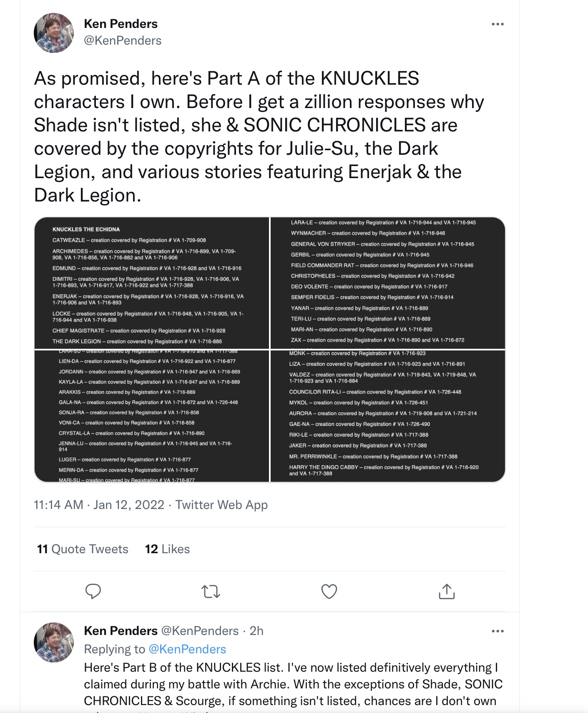Open Ken Penders' avatar on the reply
The height and width of the screenshot is (713, 588).
coord(54,642)
